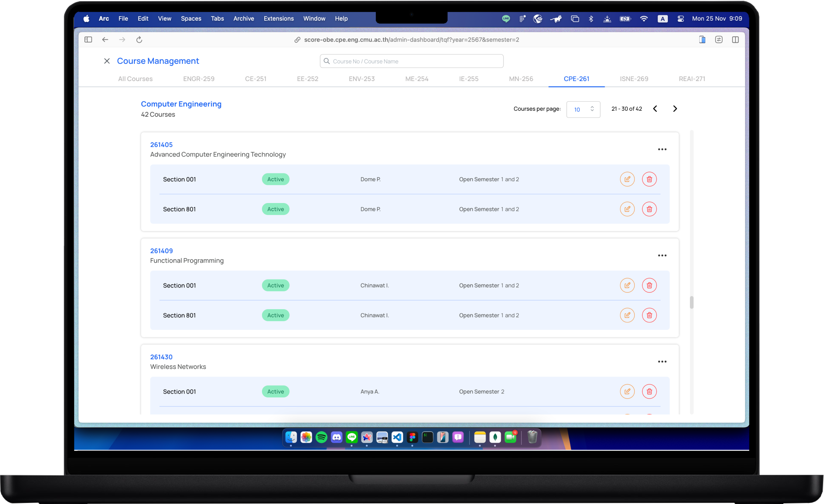Close the Course Management panel
The width and height of the screenshot is (824, 504).
click(107, 61)
